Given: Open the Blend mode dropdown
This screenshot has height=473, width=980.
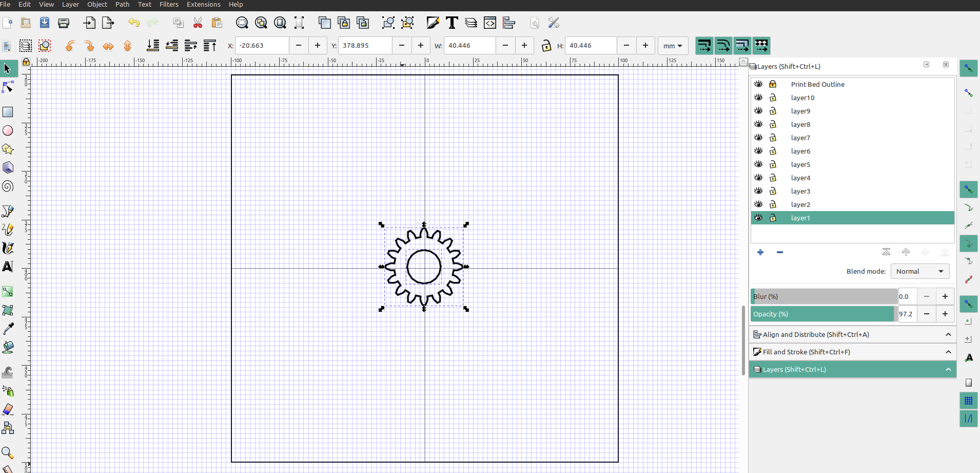Looking at the screenshot, I should tap(920, 271).
